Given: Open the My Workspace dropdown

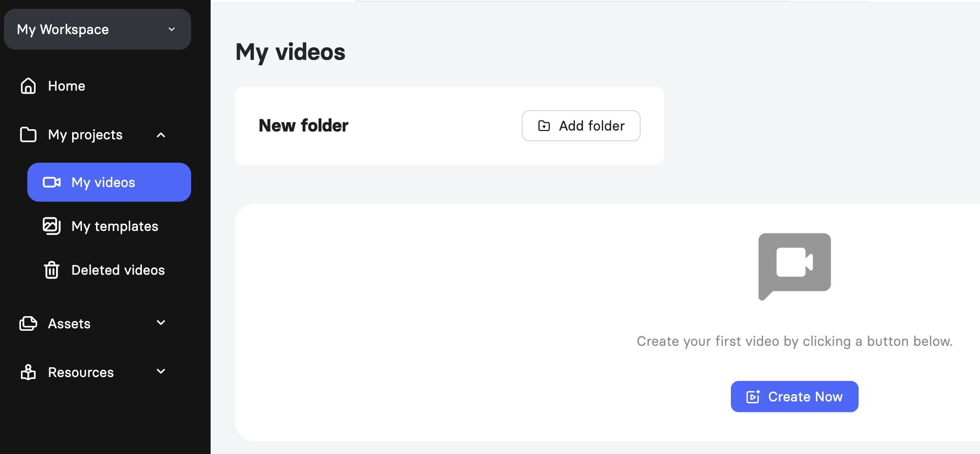Looking at the screenshot, I should (98, 29).
